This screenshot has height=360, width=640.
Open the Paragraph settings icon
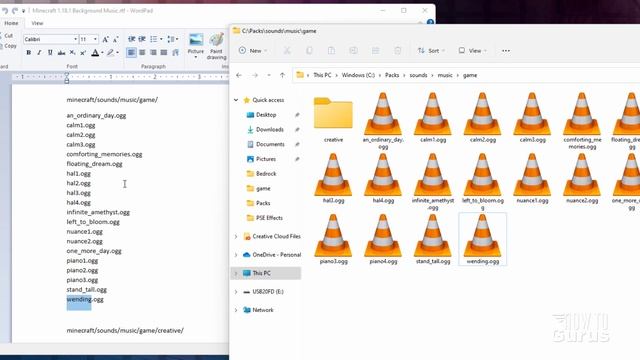tap(175, 53)
